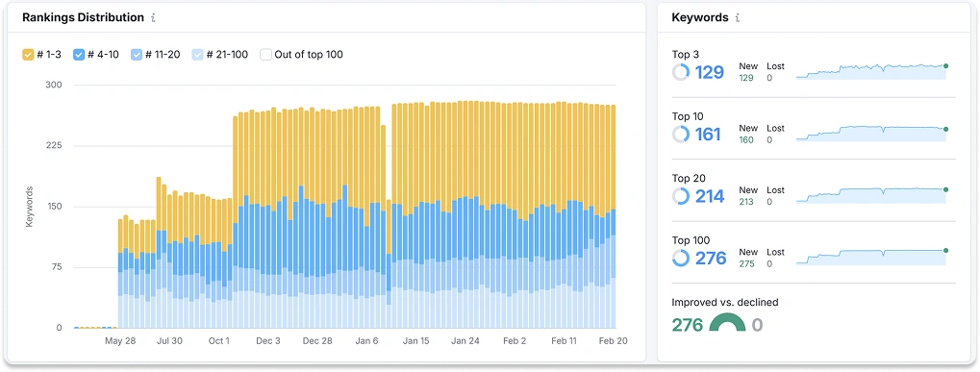
Task: Click the Jan 15 axis label
Action: click(416, 341)
